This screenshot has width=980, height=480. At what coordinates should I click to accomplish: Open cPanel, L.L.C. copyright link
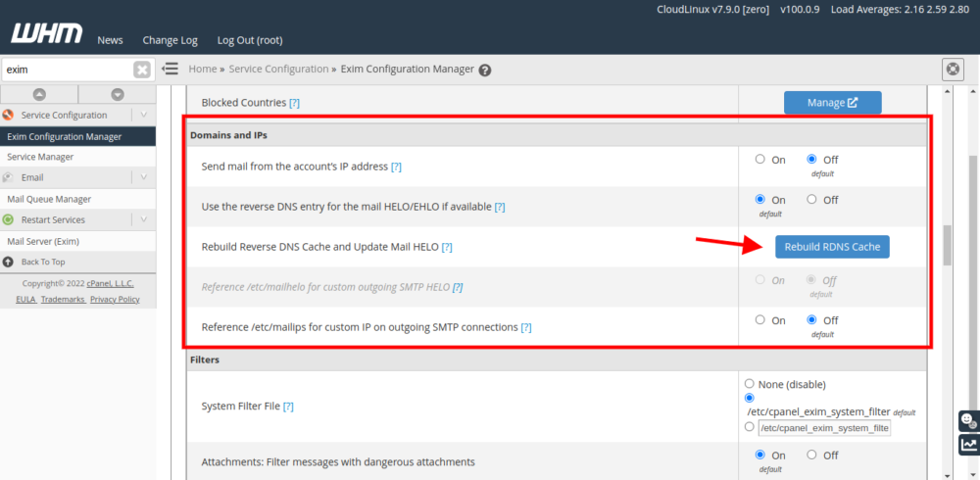pos(110,283)
